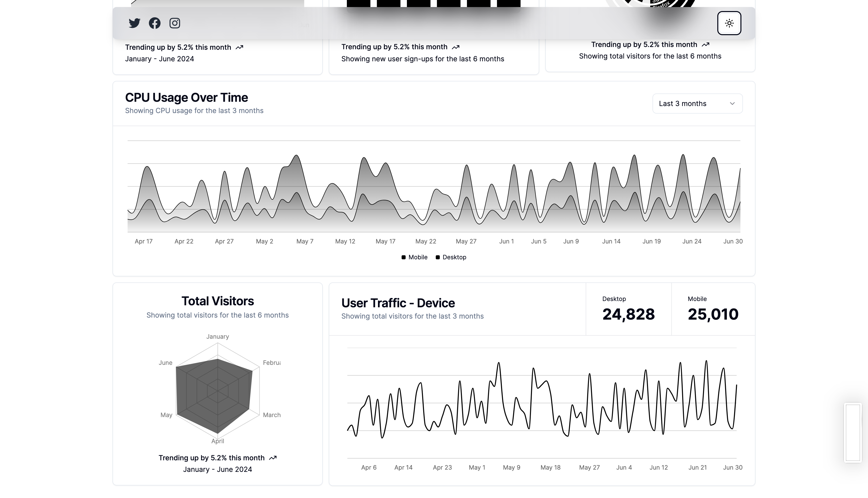Click trending arrow icon in Total Visitors card
The height and width of the screenshot is (498, 868).
coord(273,458)
